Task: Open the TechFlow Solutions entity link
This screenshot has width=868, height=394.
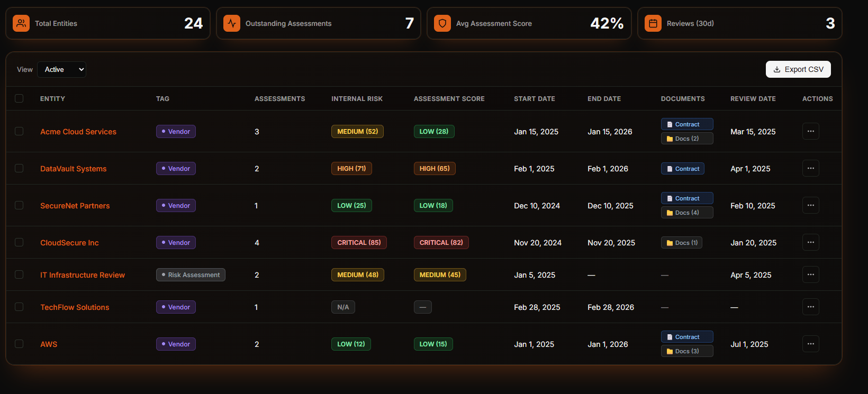Action: coord(75,307)
